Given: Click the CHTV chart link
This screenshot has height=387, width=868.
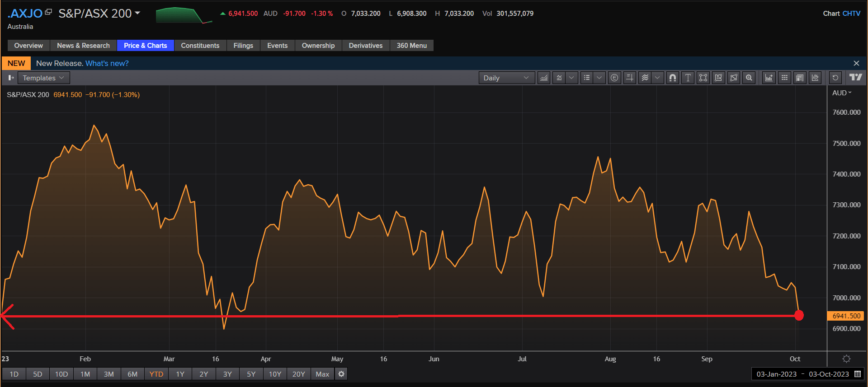Looking at the screenshot, I should click(851, 14).
